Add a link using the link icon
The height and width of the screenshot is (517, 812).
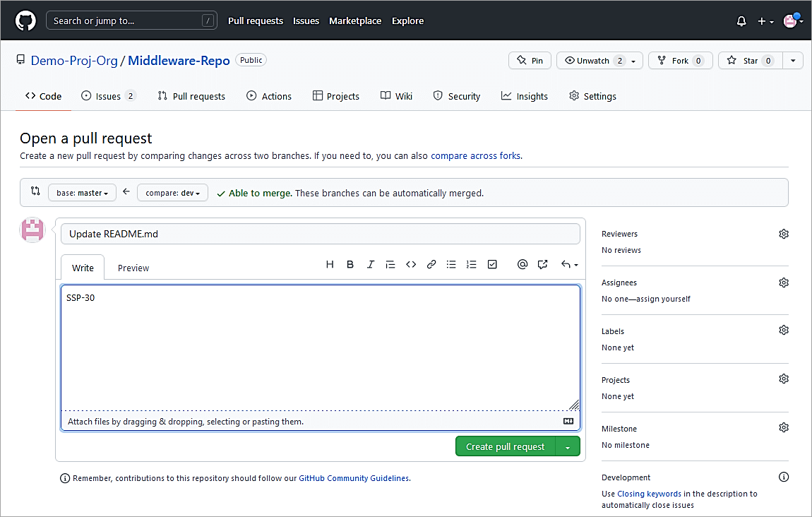coord(431,265)
